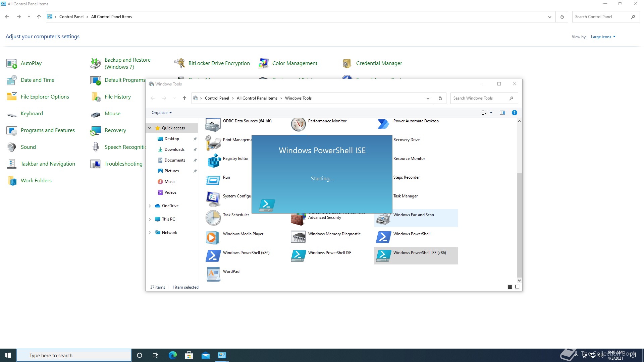
Task: Open Sound speaker icon in Control Panel
Action: [x=12, y=147]
